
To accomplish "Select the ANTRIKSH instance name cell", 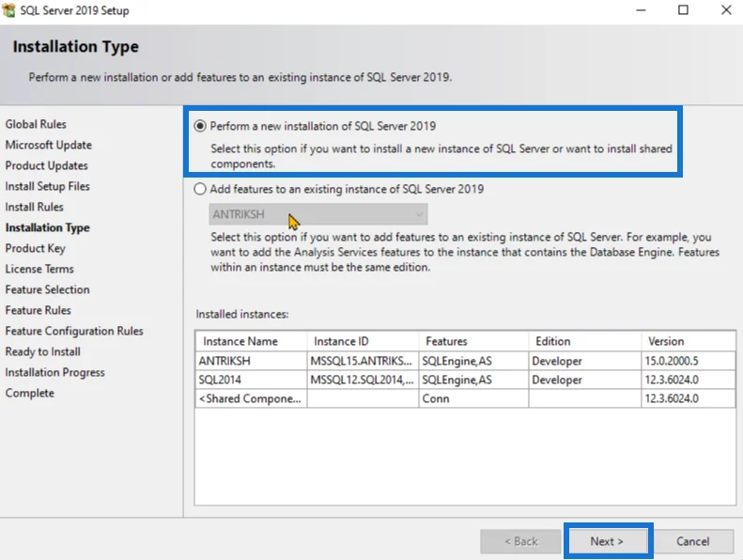I will 251,361.
